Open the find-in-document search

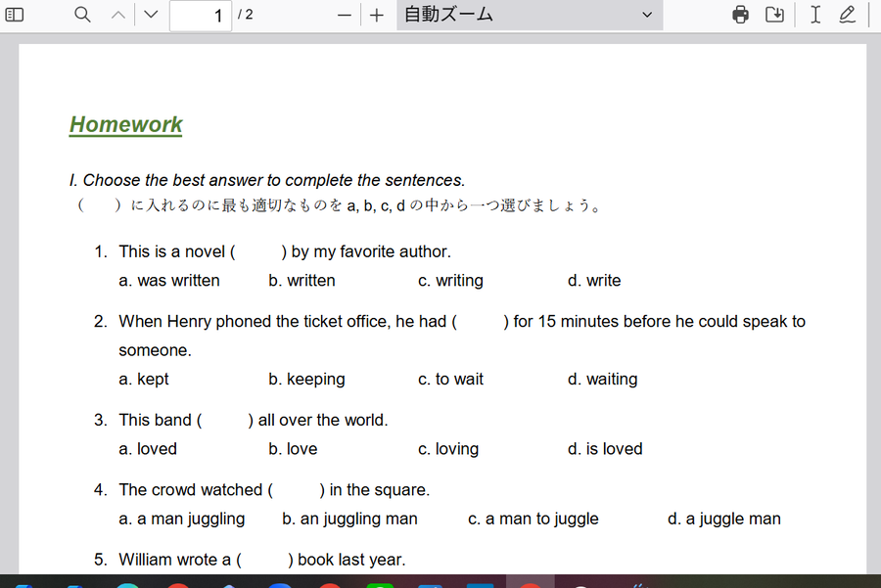(x=83, y=15)
